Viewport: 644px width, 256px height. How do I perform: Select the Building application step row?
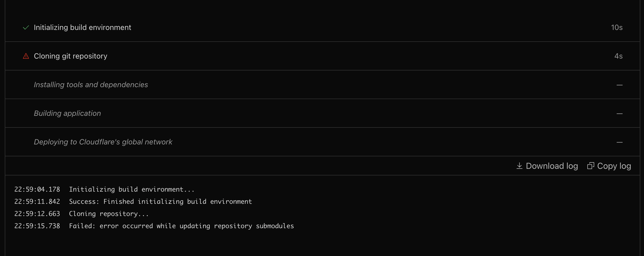(323, 113)
